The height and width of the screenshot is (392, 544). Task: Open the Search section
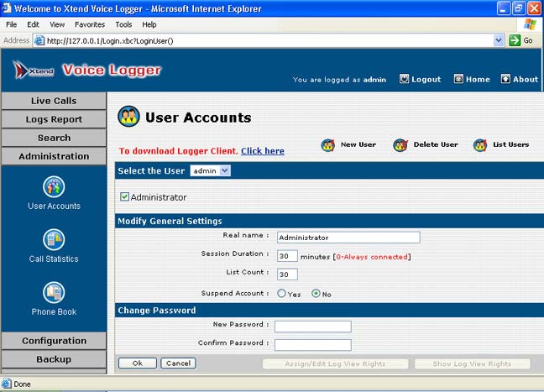[x=54, y=138]
